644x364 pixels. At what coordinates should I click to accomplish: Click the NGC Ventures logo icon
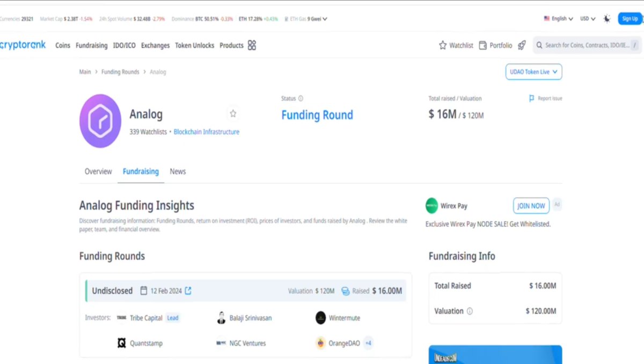pos(221,343)
